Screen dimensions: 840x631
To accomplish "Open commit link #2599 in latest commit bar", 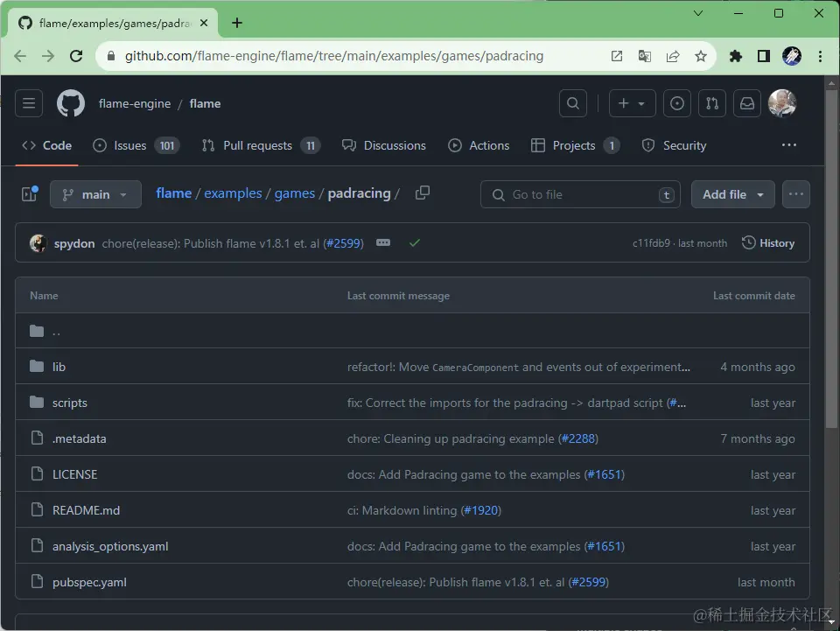I will tap(343, 243).
